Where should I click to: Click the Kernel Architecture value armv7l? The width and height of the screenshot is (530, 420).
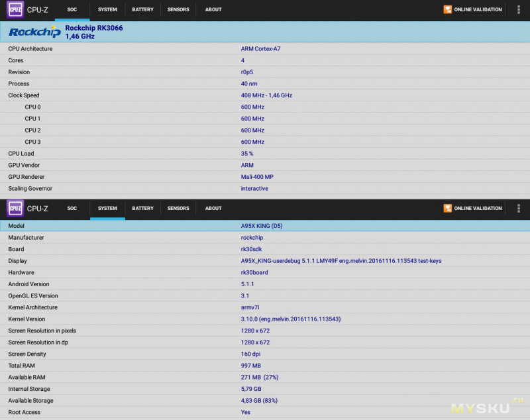tap(250, 307)
